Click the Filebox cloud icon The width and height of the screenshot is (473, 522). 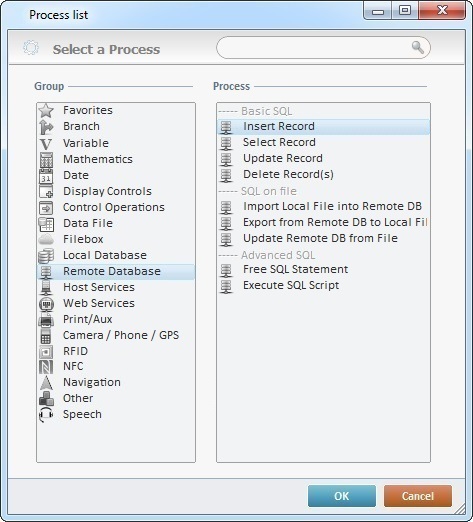pos(46,239)
